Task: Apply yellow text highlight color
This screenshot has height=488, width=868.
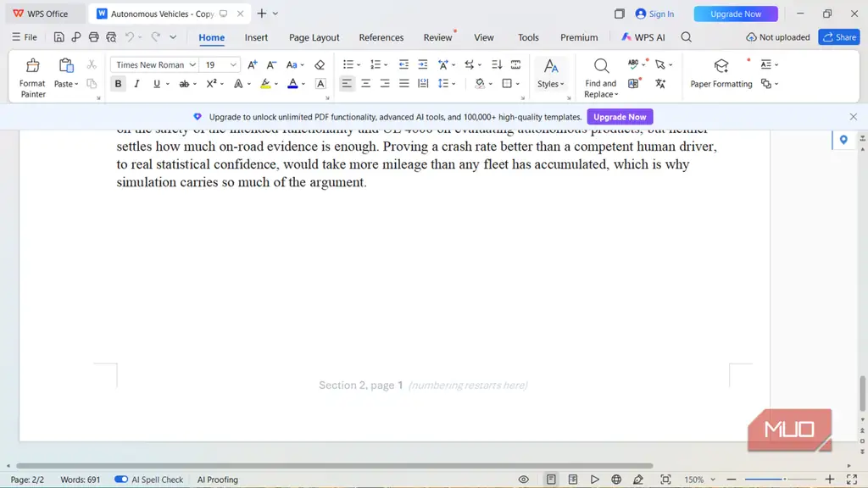Action: click(265, 84)
